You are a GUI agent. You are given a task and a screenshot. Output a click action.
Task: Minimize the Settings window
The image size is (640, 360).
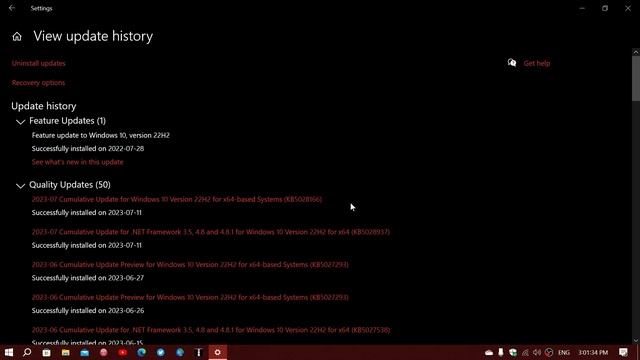(x=582, y=8)
